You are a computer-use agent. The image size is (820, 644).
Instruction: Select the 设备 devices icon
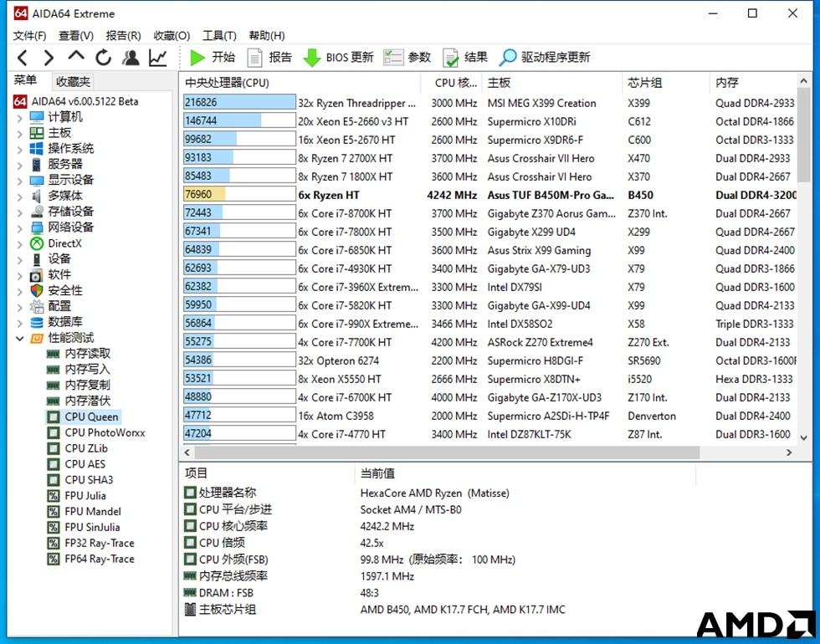click(37, 258)
